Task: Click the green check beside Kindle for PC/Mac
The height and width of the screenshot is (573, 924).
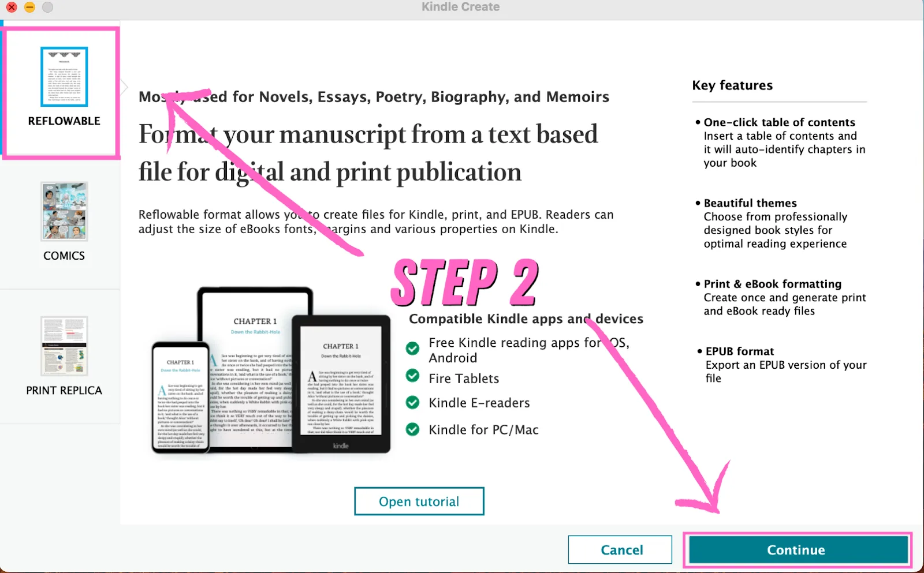Action: pos(412,429)
